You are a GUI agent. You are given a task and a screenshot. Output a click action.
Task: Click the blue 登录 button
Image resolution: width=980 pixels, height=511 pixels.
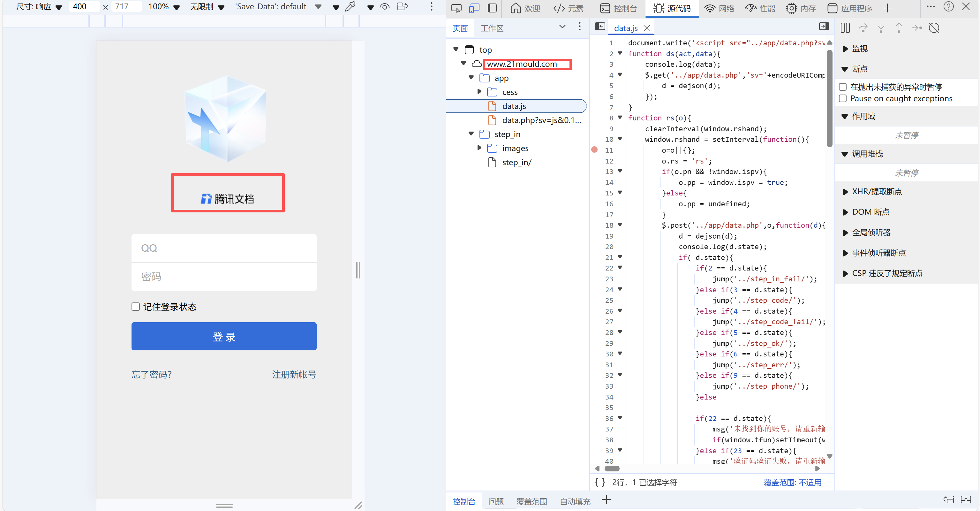click(224, 336)
